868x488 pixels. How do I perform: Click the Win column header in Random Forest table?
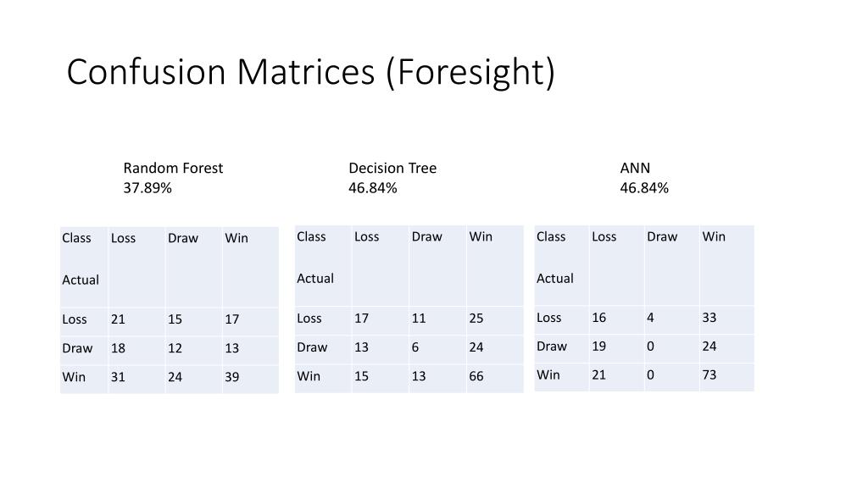pos(236,238)
